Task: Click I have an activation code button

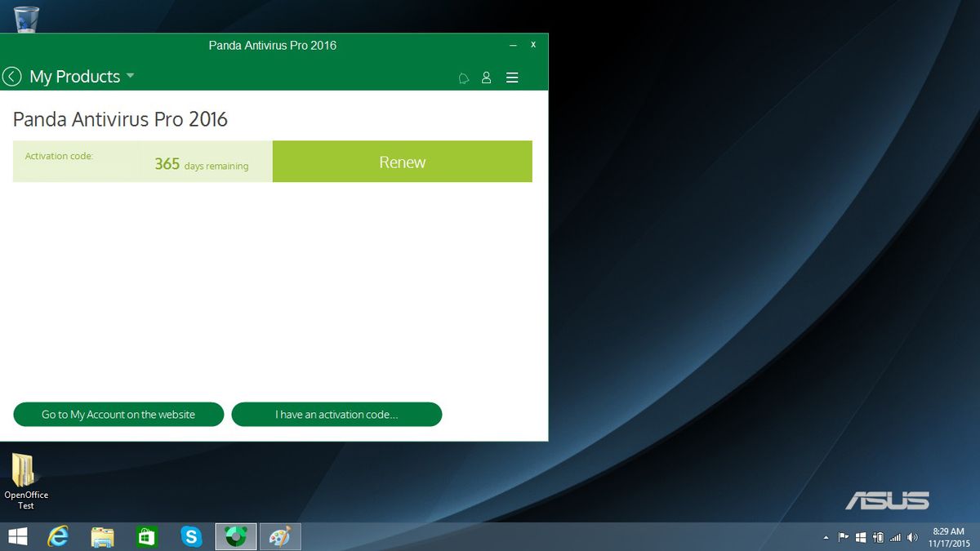Action: [x=336, y=415]
